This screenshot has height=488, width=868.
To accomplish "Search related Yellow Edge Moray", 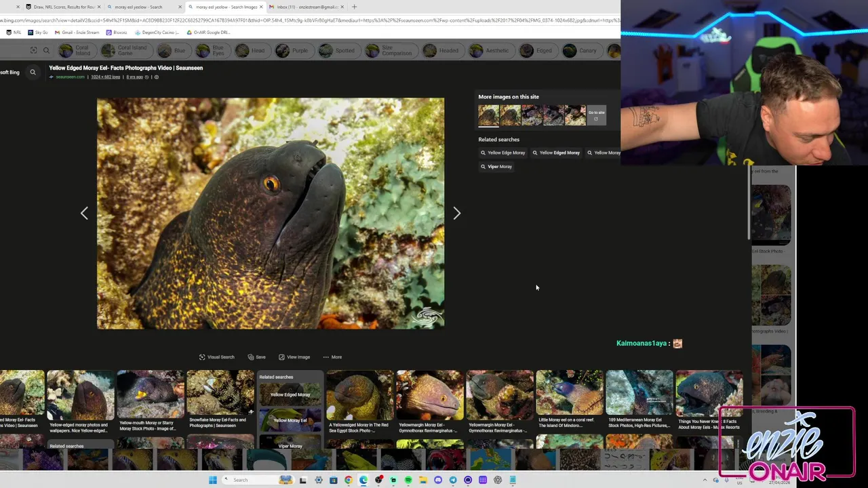I will [x=502, y=152].
